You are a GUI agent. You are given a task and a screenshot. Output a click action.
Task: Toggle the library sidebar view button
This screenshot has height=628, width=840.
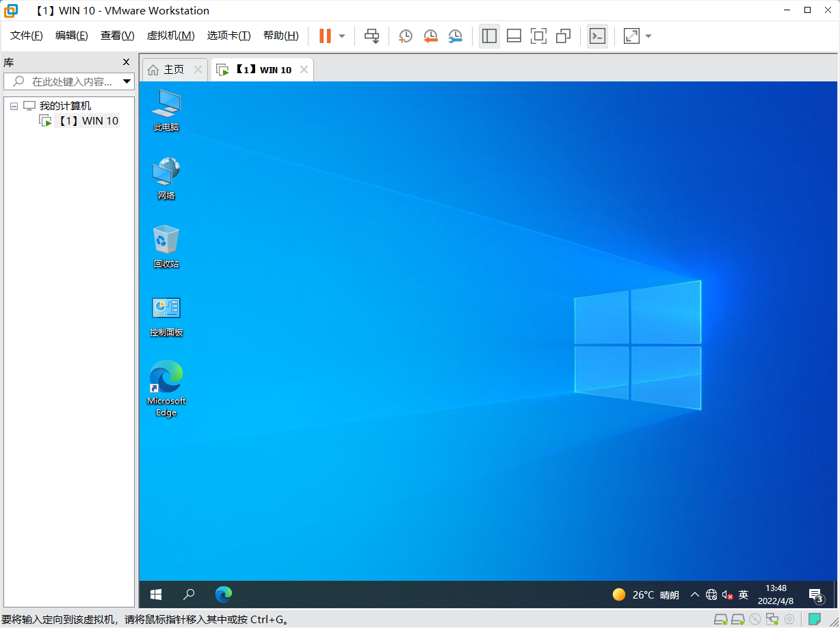pyautogui.click(x=489, y=36)
